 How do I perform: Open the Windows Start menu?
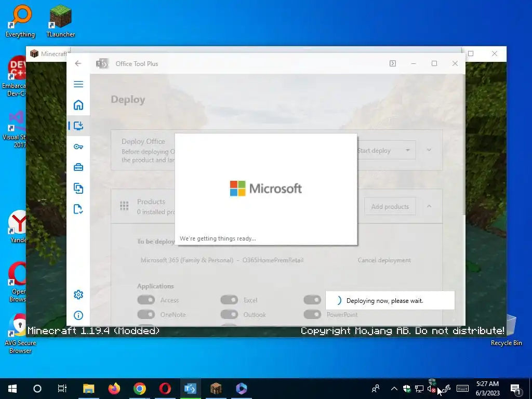pyautogui.click(x=12, y=389)
